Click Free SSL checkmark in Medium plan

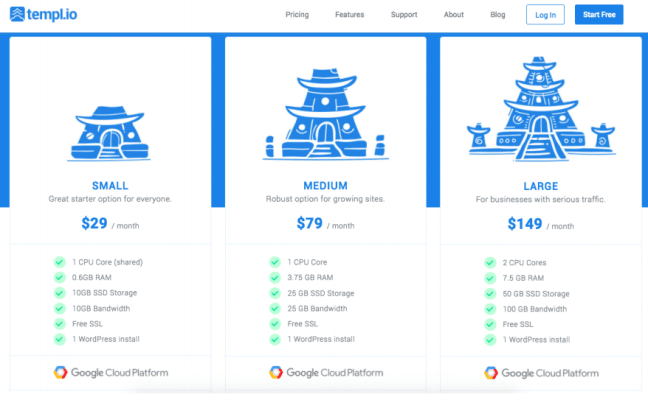tap(275, 324)
